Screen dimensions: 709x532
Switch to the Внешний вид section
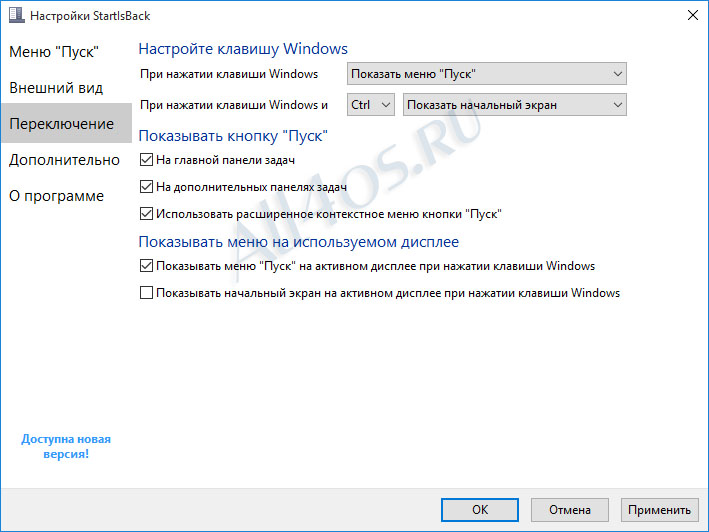[56, 88]
